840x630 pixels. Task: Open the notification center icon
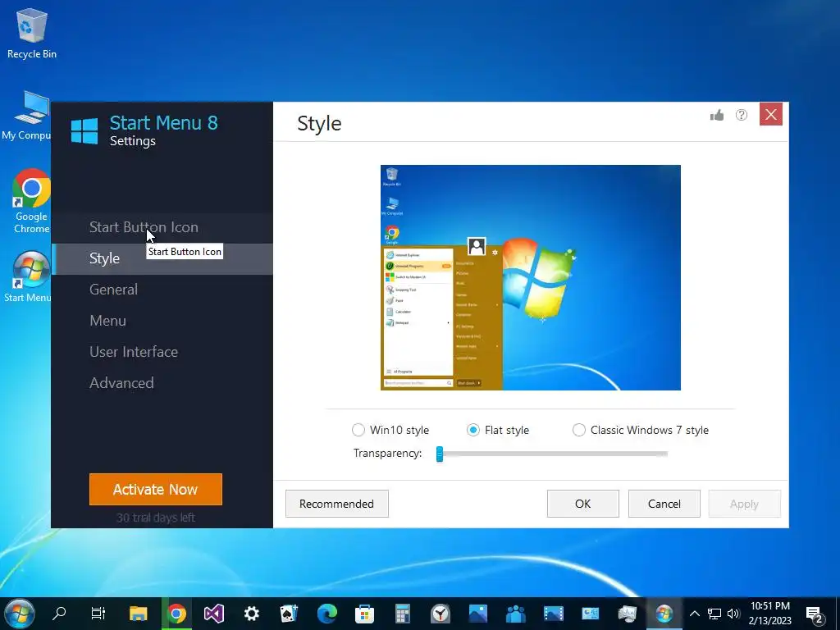pos(815,614)
